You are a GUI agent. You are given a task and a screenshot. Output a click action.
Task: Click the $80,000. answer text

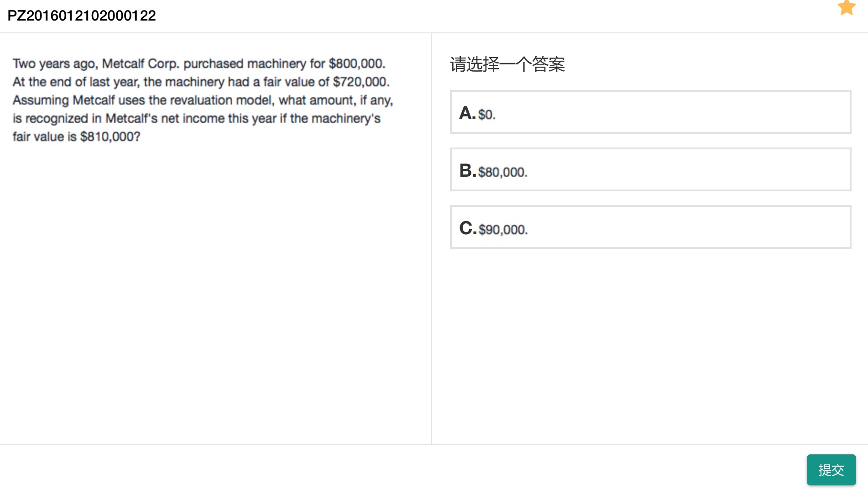[502, 172]
